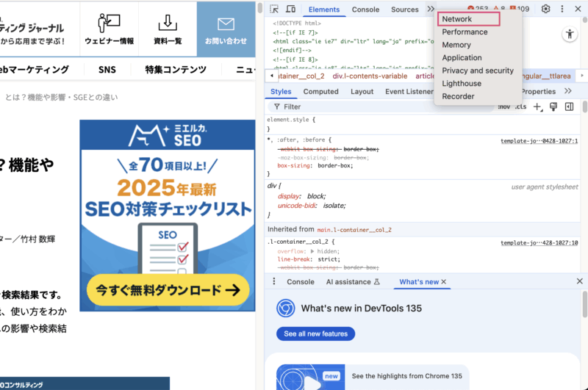588x390 pixels.
Task: Click the What's new drawer scrollbar
Action: click(584, 304)
